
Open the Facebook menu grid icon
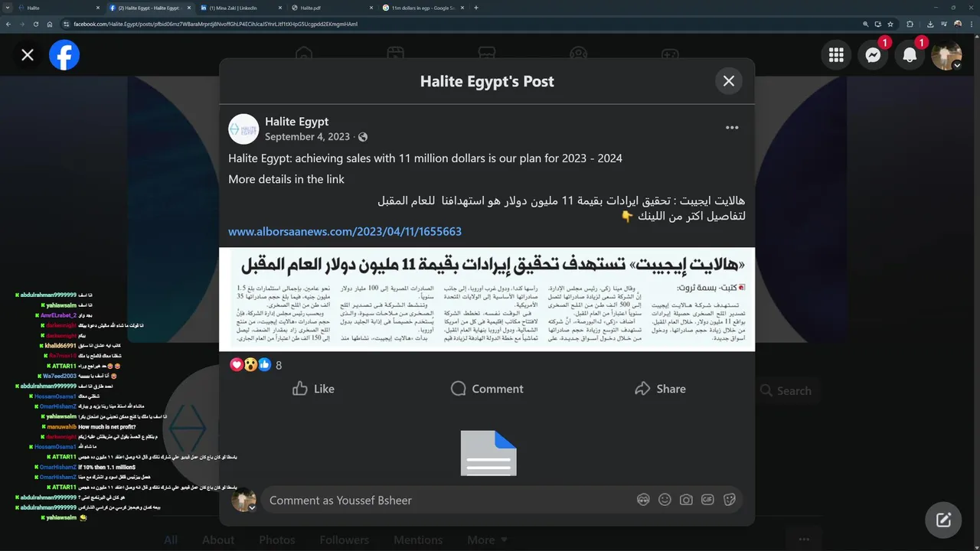click(836, 55)
